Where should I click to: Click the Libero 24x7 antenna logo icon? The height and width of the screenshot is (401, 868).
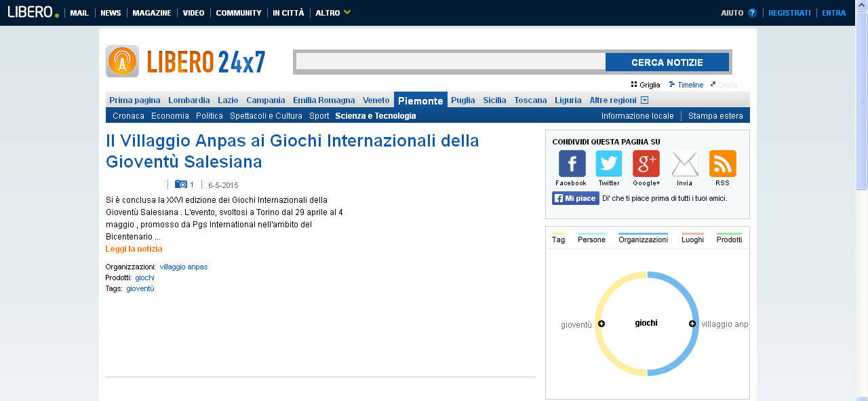(123, 62)
